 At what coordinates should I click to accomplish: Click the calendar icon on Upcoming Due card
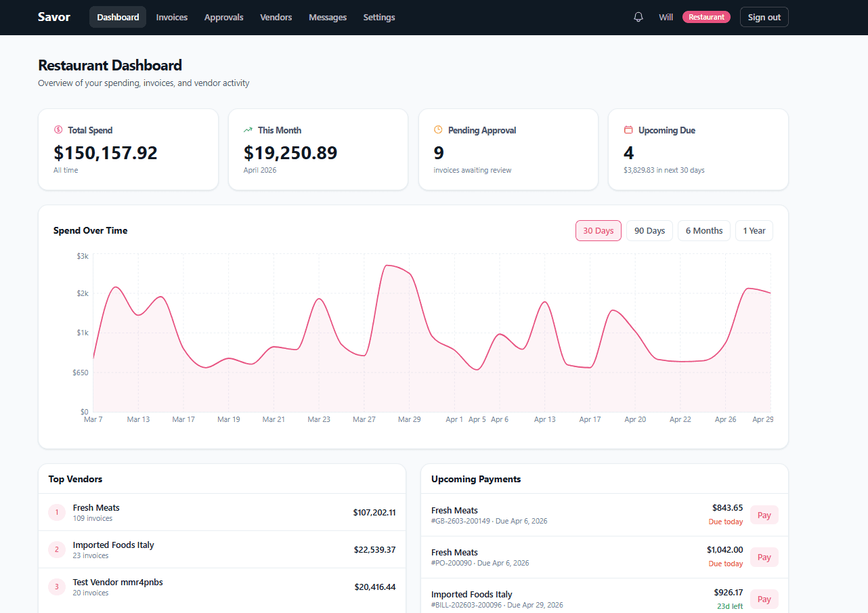629,129
